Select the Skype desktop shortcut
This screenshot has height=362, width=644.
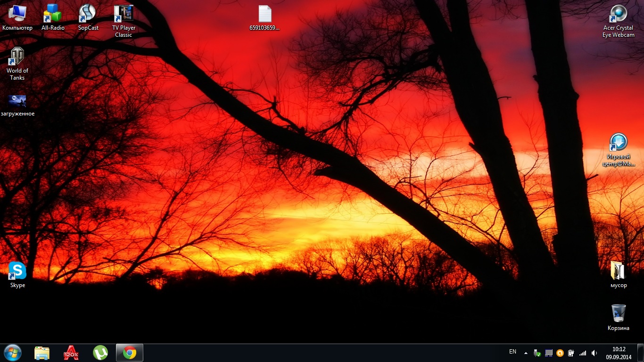[x=17, y=275]
